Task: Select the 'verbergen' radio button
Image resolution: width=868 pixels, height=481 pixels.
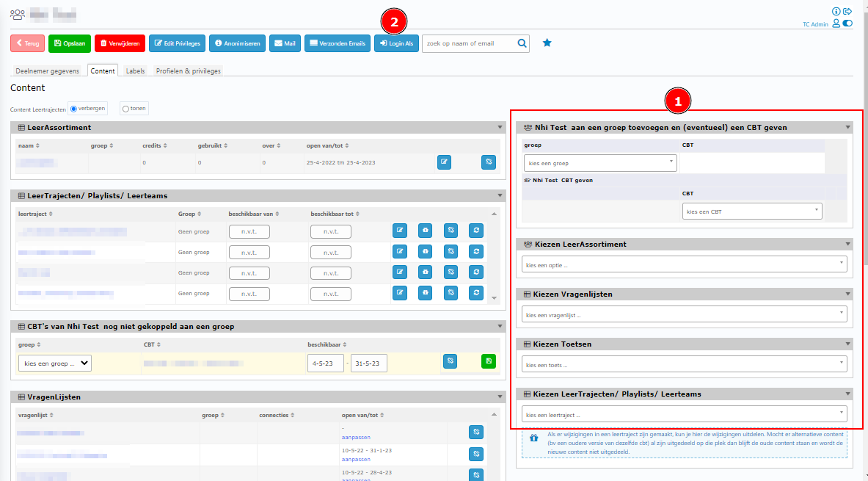Action: (73, 109)
